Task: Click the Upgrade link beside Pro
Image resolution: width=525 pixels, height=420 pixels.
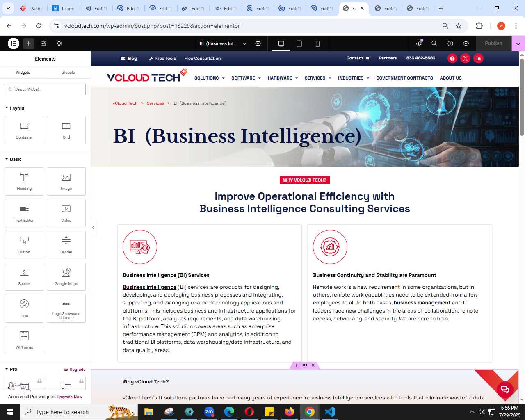Action: click(x=75, y=369)
